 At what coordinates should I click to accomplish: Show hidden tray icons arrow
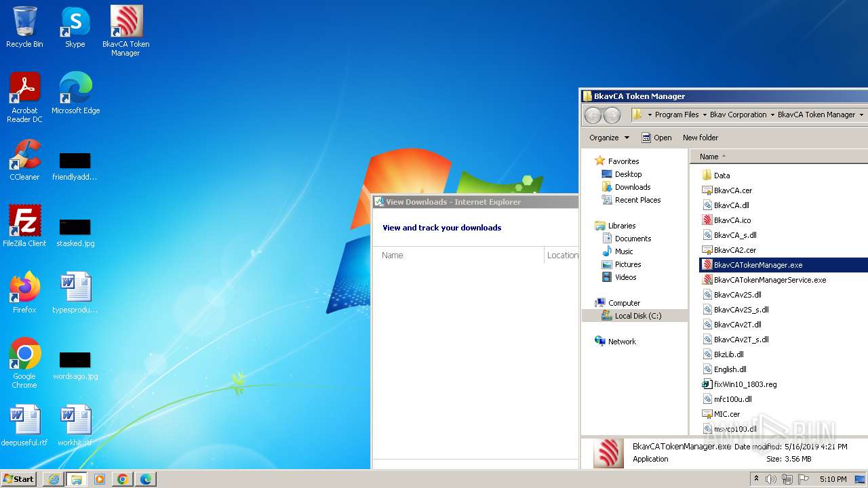[757, 479]
